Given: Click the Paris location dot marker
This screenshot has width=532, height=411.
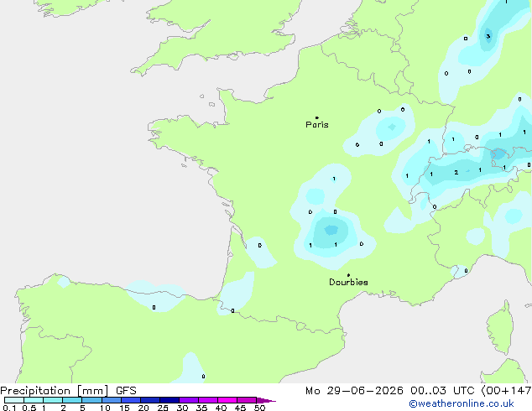Looking at the screenshot, I should click(x=317, y=117).
